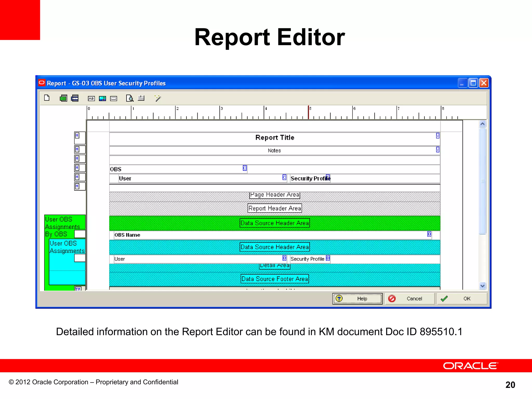Select the detail Security Profile field cell
532x399 pixels.
(310, 259)
